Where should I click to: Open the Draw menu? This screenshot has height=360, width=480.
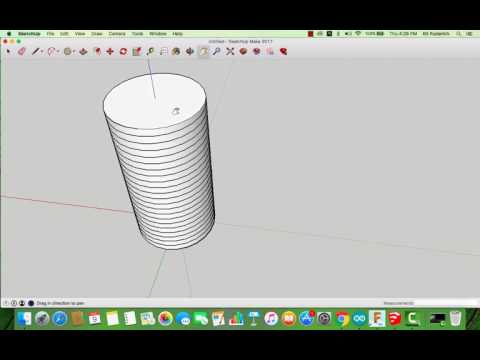pyautogui.click(x=97, y=34)
